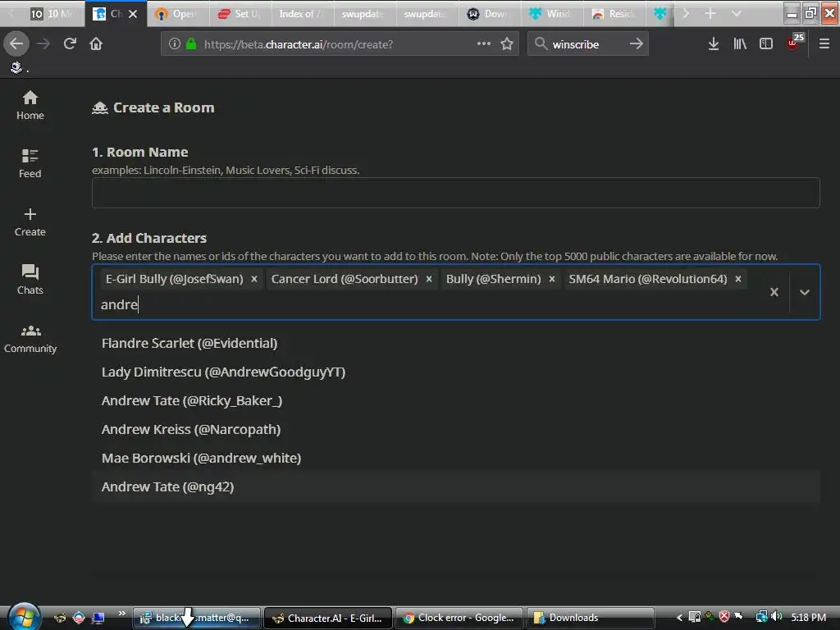Open page actions three-dot menu

[484, 43]
